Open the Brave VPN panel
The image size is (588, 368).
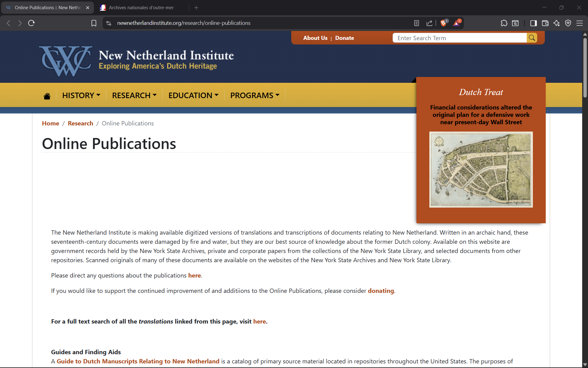tap(568, 23)
